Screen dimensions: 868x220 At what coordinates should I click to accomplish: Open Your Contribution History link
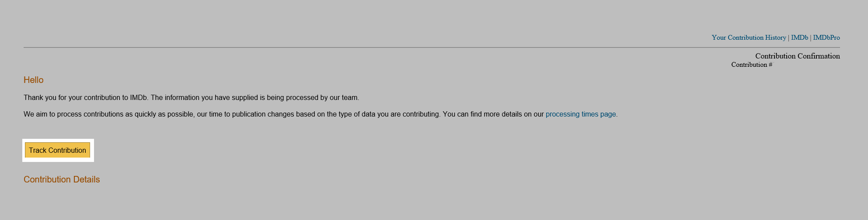coord(749,38)
